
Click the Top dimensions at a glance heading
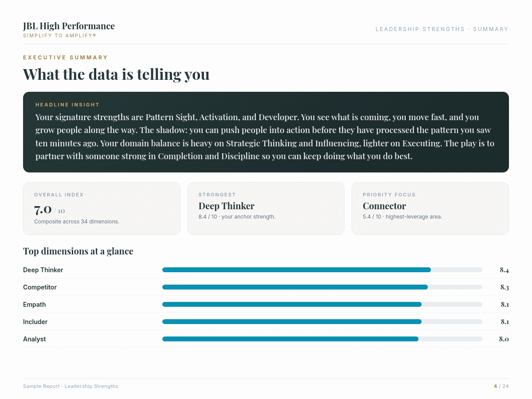tap(78, 251)
